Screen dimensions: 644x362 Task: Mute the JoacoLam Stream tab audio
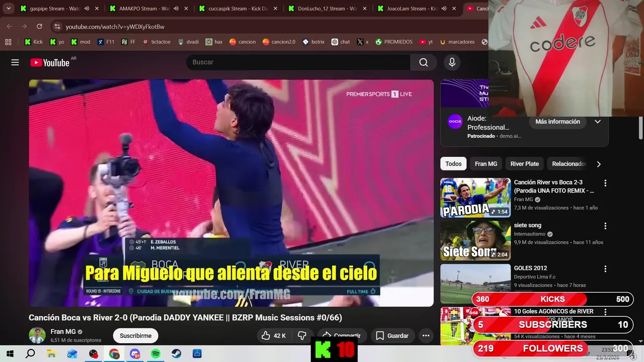tap(444, 9)
